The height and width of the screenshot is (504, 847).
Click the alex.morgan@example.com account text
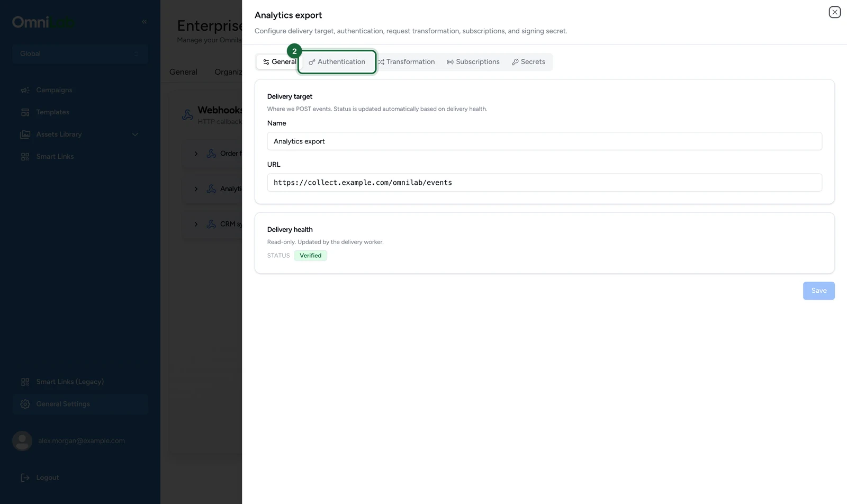click(82, 441)
